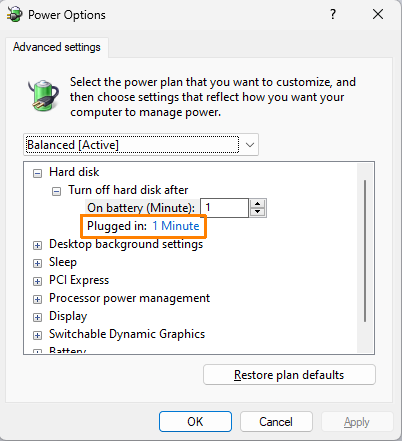This screenshot has width=402, height=441.
Task: Collapse the Hard disk tree node
Action: click(37, 173)
